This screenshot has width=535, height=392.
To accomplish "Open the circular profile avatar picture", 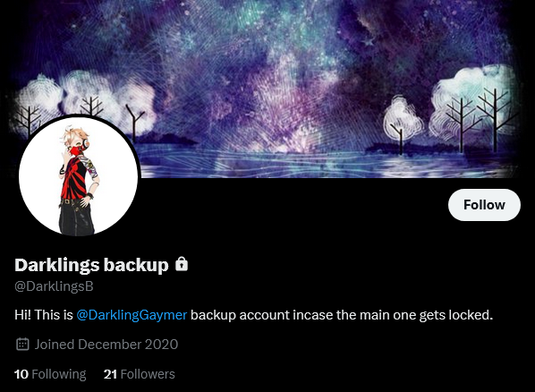I will (x=79, y=176).
